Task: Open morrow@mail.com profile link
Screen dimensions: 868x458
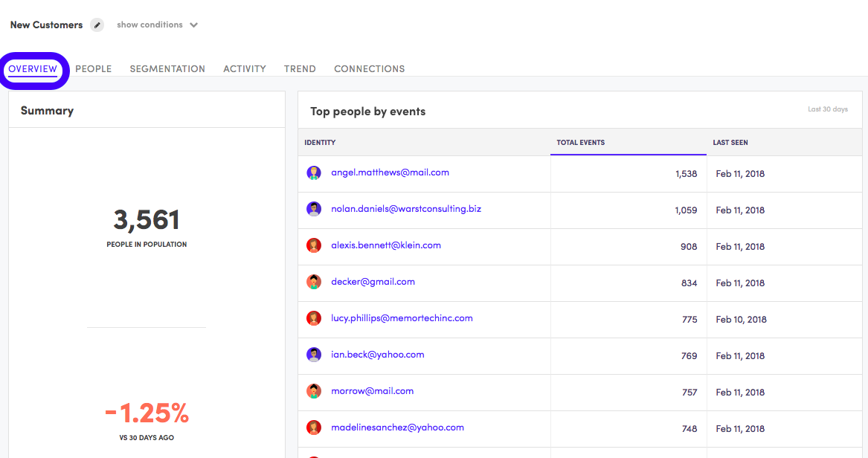Action: coord(372,391)
